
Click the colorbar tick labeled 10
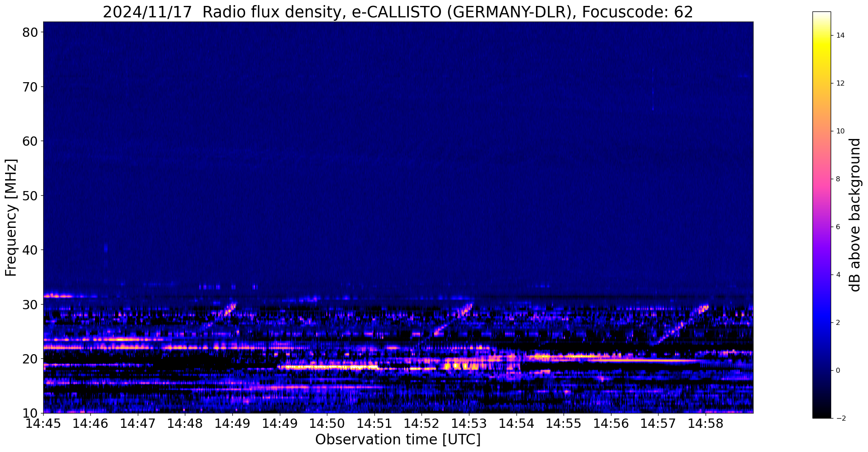click(x=840, y=131)
